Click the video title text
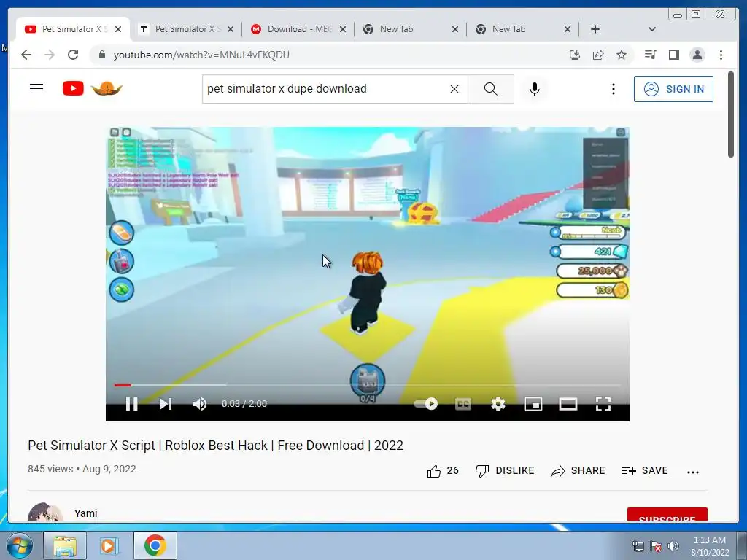The height and width of the screenshot is (560, 747). 215,446
